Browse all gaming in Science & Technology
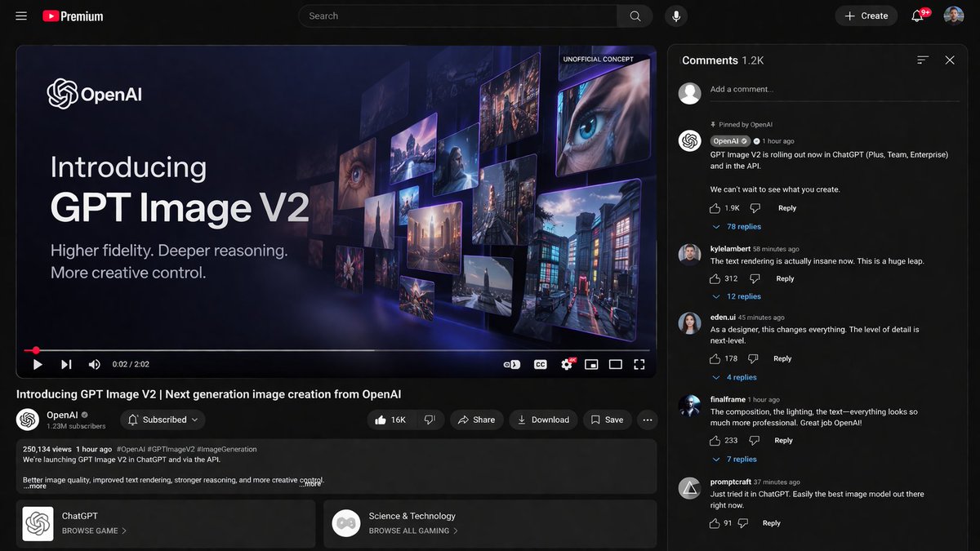 tap(413, 531)
